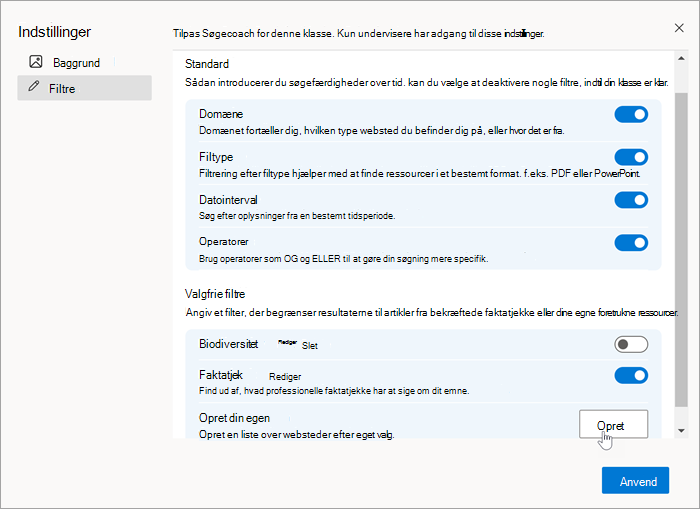Image resolution: width=700 pixels, height=509 pixels.
Task: Click 'Søg efter oplysninger fra en bestemt tidsperiode'
Action: [x=297, y=216]
